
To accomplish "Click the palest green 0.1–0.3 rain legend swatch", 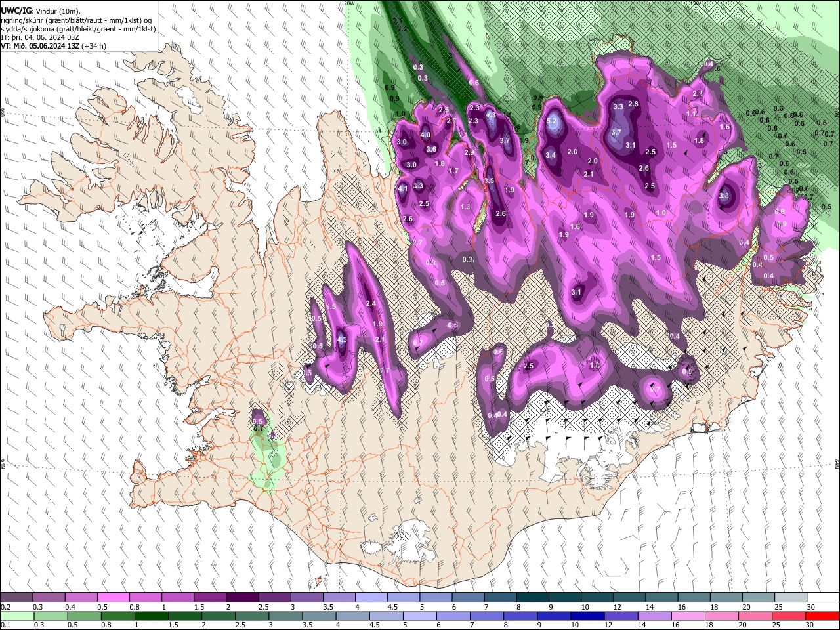I will pos(17,616).
